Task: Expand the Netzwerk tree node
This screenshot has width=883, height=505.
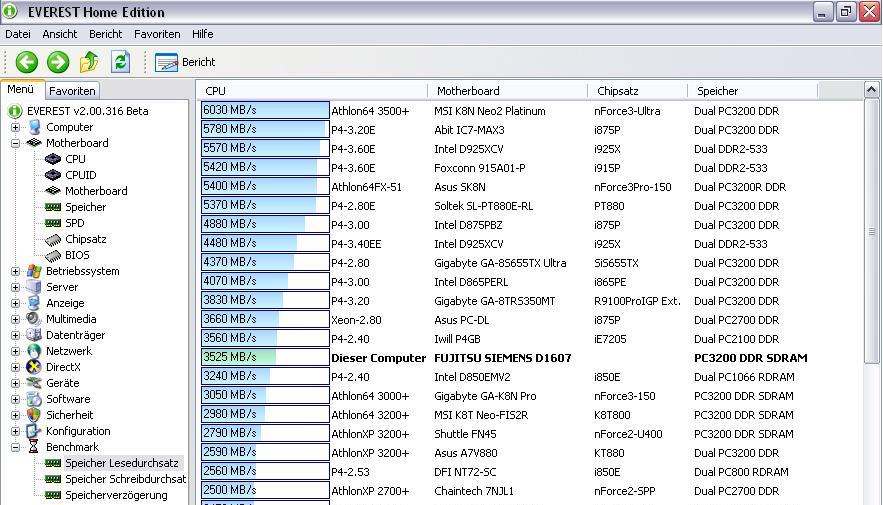Action: pyautogui.click(x=16, y=351)
